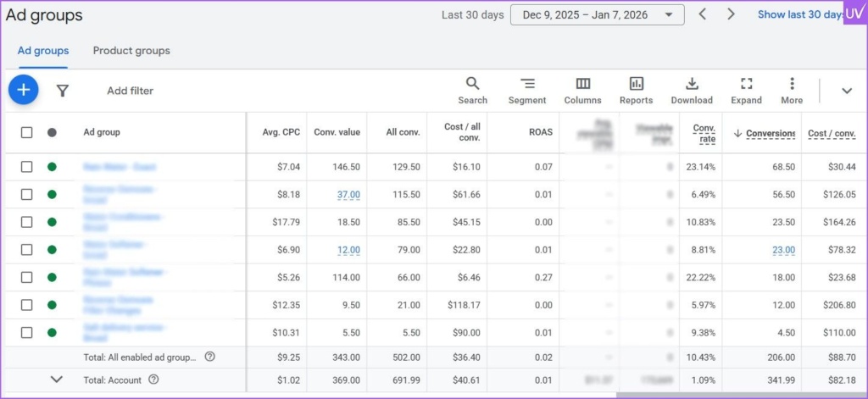Image resolution: width=868 pixels, height=399 pixels.
Task: Open the filter funnel icon
Action: coord(62,91)
